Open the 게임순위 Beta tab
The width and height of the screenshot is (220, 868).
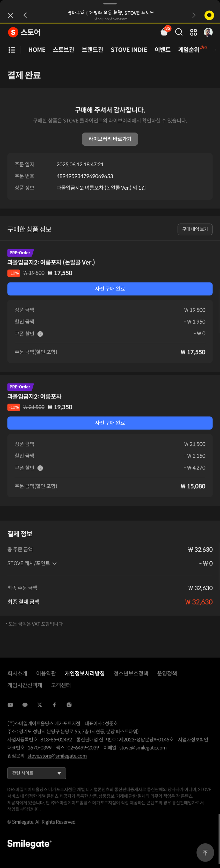point(189,50)
